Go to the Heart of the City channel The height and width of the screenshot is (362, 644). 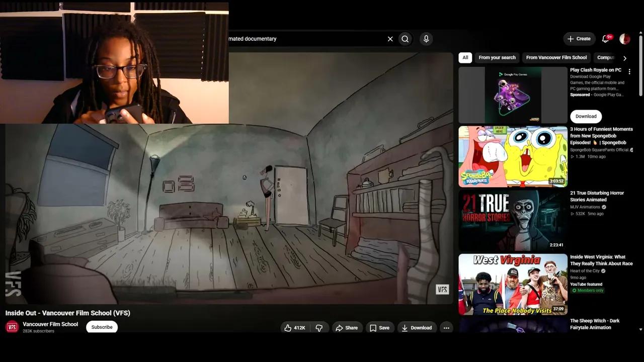pyautogui.click(x=585, y=271)
